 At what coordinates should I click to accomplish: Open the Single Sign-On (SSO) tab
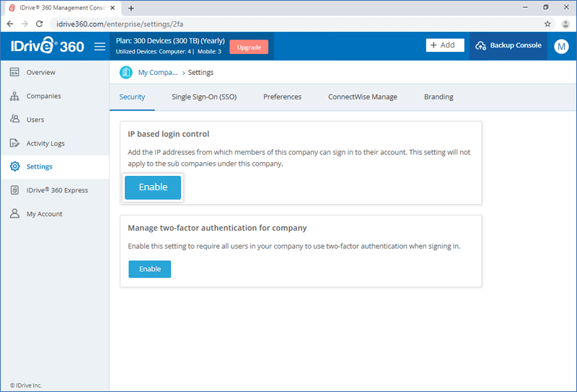(x=204, y=97)
